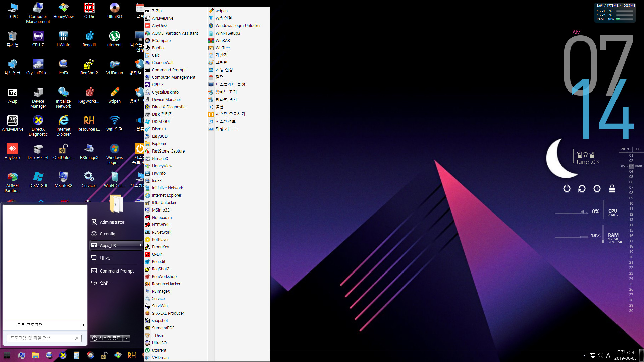Open utorrent desktop icon
644x362 pixels.
click(x=115, y=39)
